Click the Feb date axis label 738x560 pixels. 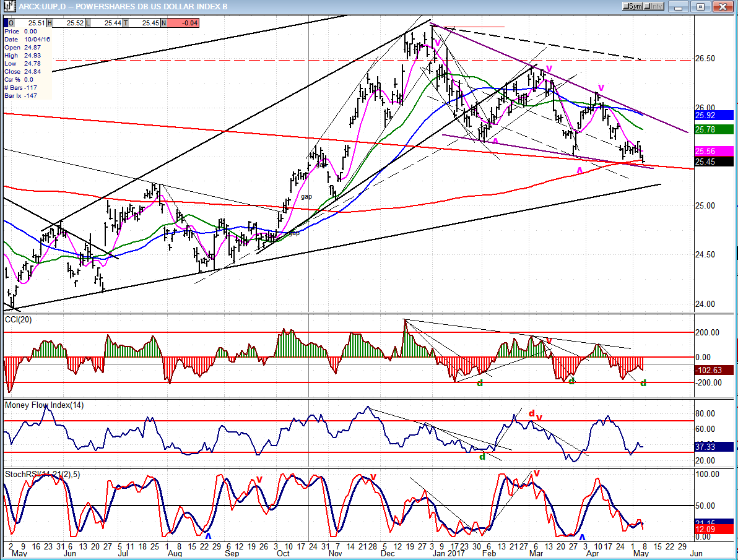click(x=489, y=553)
